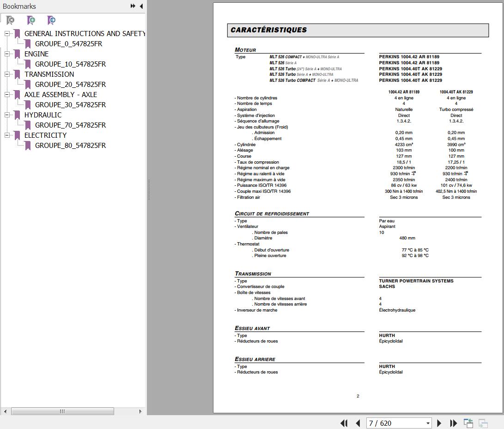Click the bookmark icon beside GROUPE_20_547825FR
The image size is (504, 429).
(x=28, y=85)
